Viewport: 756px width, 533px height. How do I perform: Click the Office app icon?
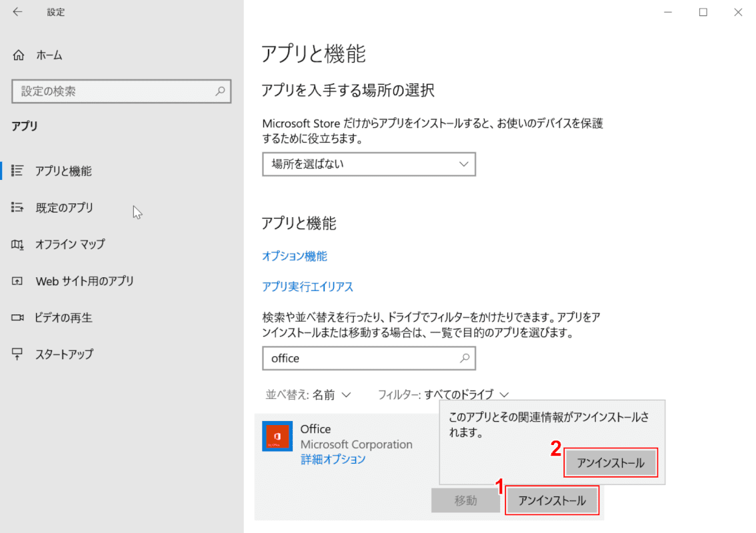[277, 436]
